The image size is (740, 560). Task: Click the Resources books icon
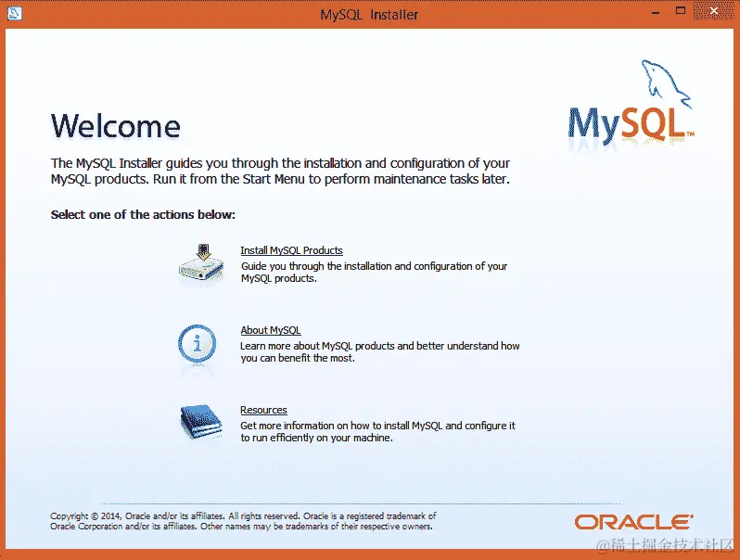tap(201, 421)
